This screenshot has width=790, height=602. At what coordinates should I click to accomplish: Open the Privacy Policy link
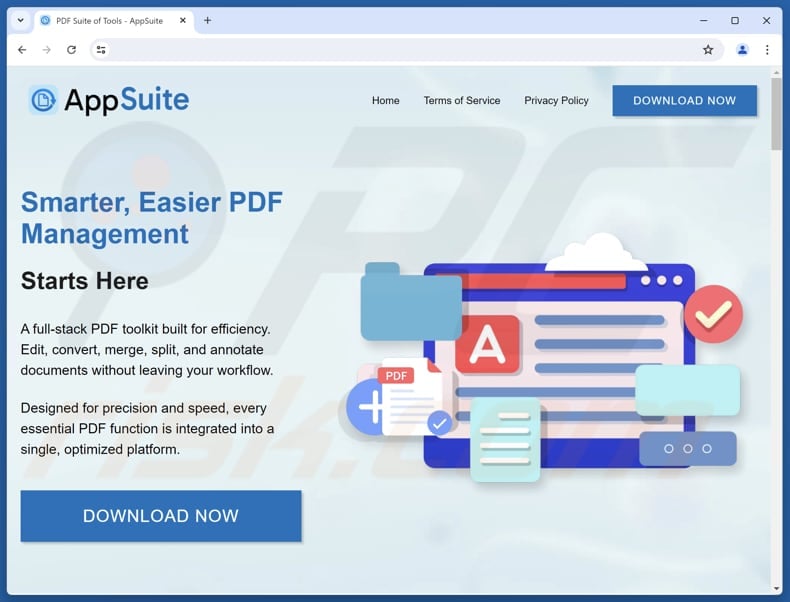(x=556, y=100)
